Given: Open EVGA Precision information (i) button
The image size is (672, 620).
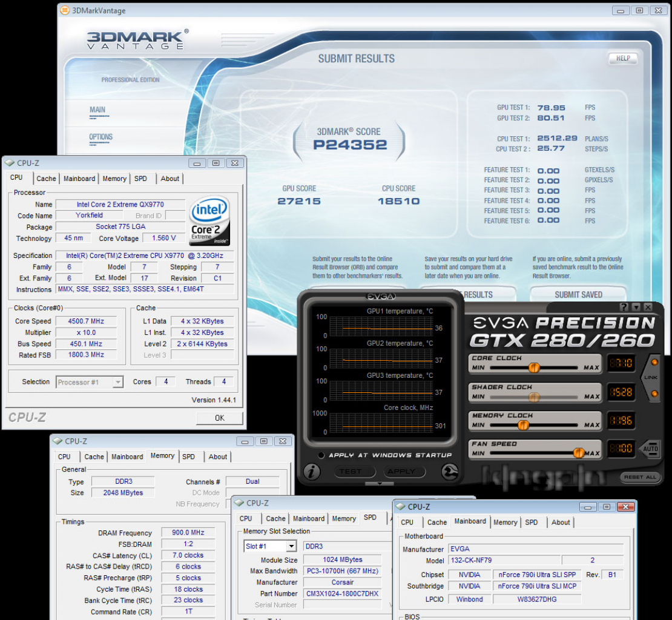Looking at the screenshot, I should (x=312, y=472).
